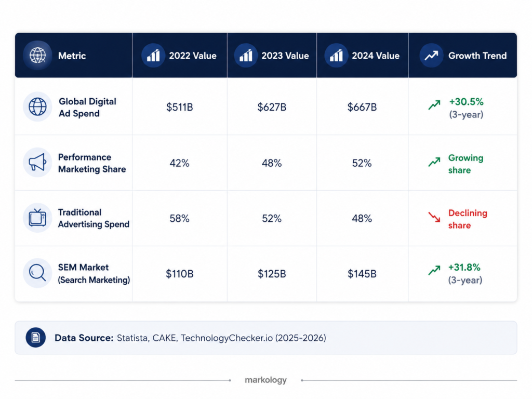Click the 48% cell in Performance Marketing row

coord(272,163)
